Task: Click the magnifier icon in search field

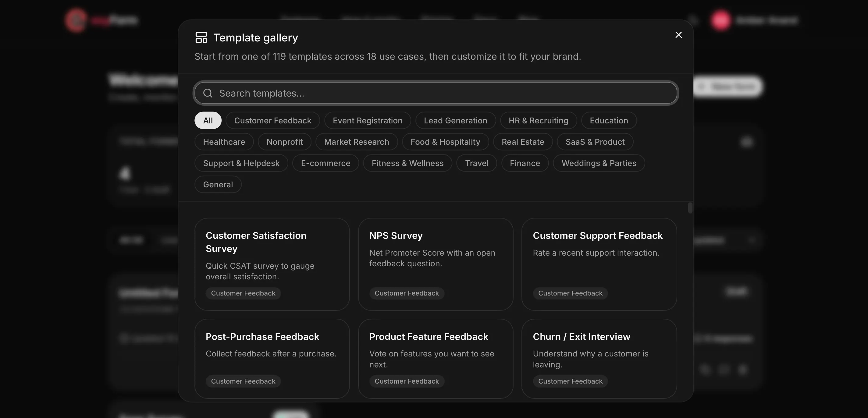Action: coord(208,93)
